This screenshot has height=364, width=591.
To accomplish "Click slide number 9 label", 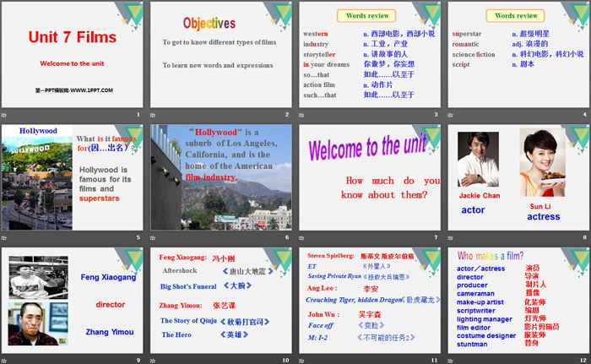I will pos(138,361).
